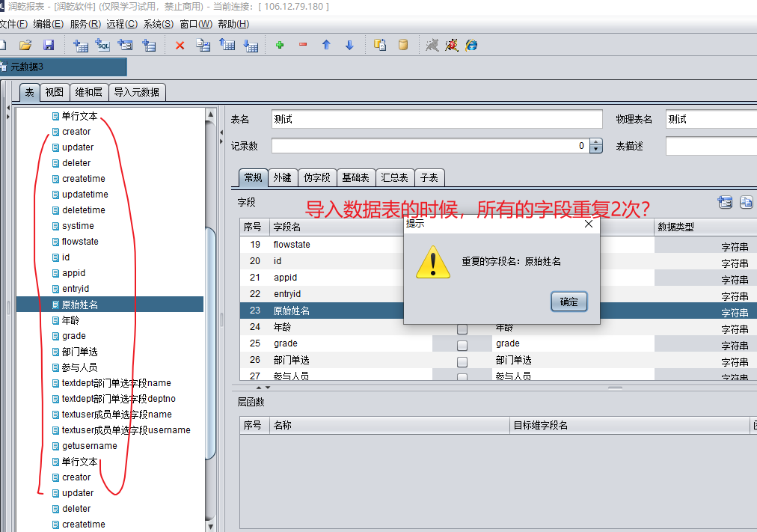The image size is (757, 532).
Task: Click the blue down arrow move icon
Action: tap(349, 46)
